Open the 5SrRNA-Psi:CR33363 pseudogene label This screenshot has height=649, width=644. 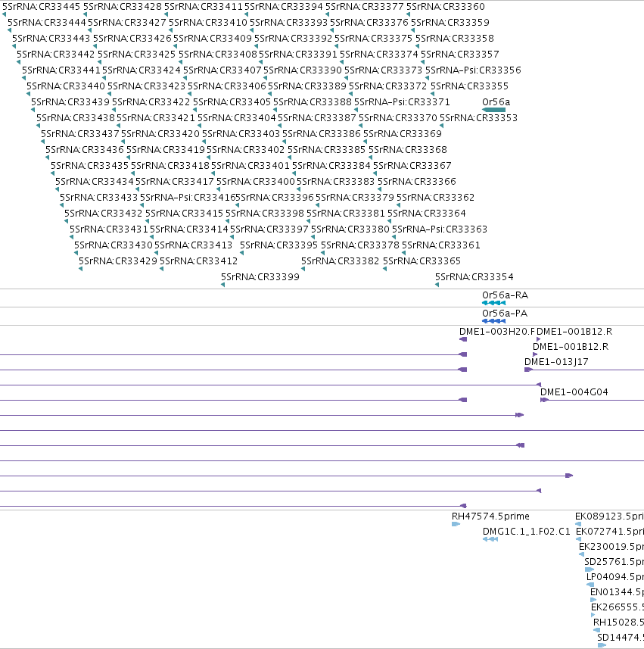440,229
